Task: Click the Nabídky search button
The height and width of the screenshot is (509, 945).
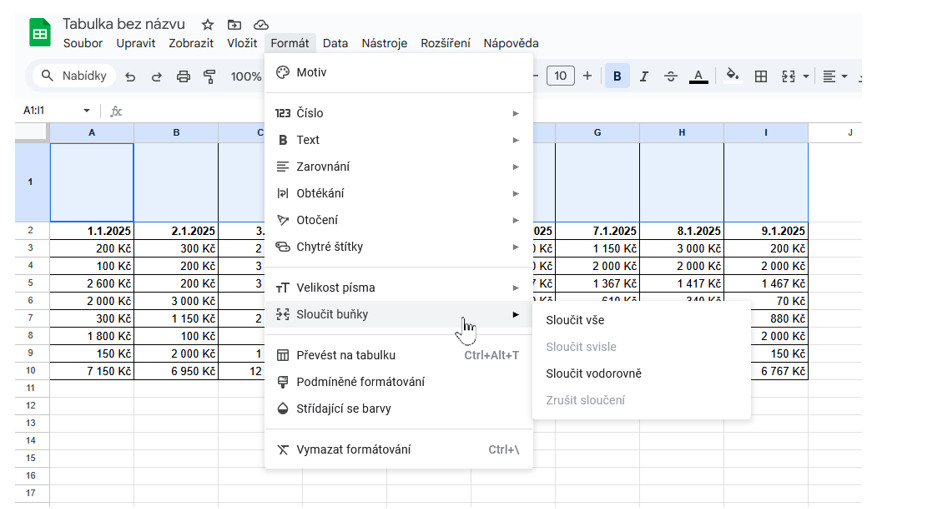Action: 74,76
